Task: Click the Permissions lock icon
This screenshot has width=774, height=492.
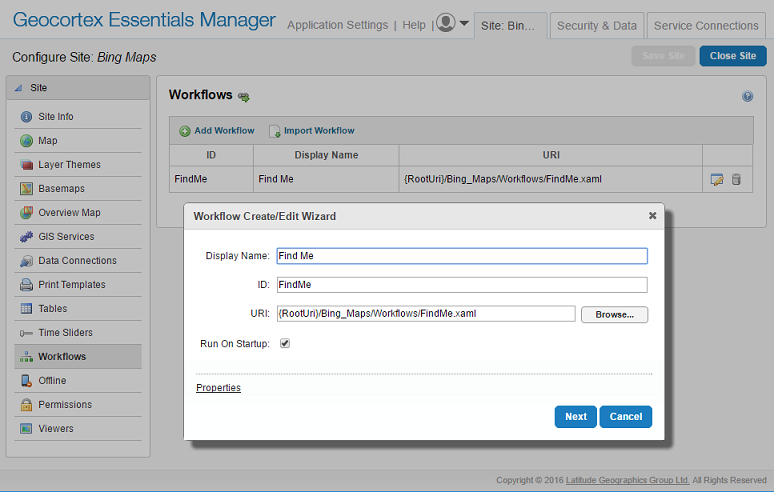Action: click(26, 405)
